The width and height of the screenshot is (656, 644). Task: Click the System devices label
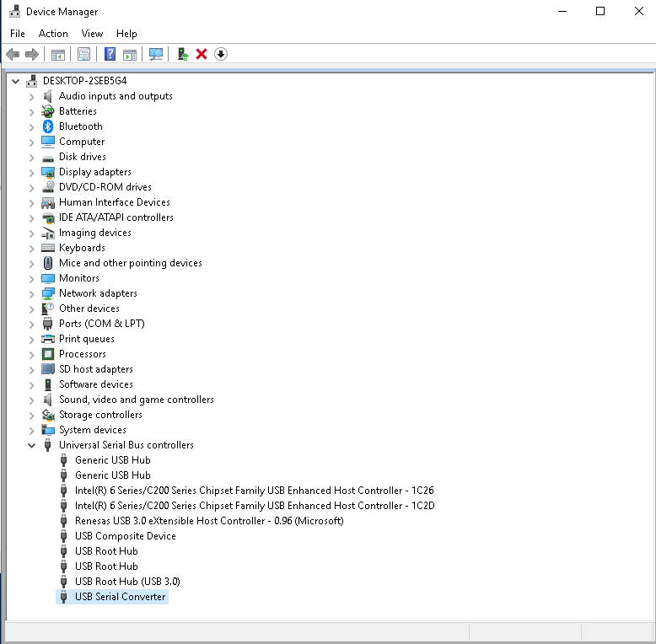click(93, 430)
